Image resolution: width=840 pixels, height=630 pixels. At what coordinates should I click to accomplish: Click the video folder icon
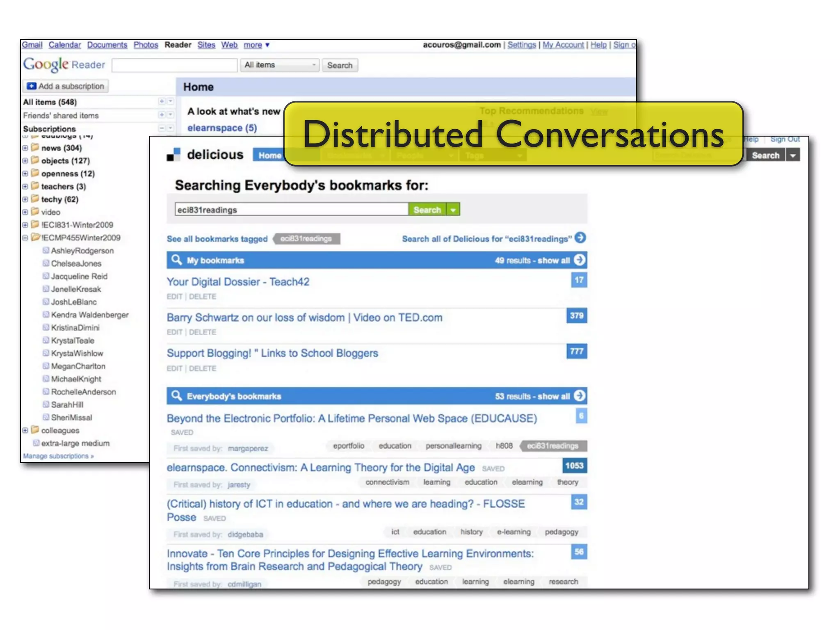pos(35,212)
